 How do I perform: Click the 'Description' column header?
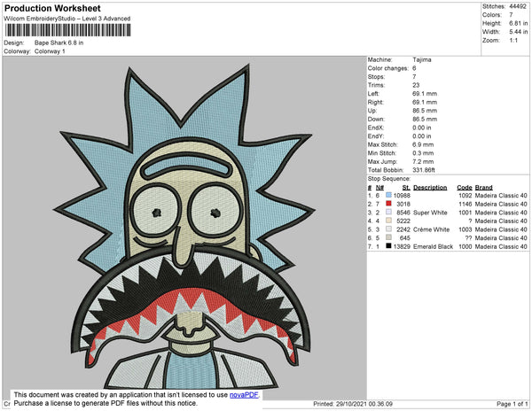[x=430, y=188]
